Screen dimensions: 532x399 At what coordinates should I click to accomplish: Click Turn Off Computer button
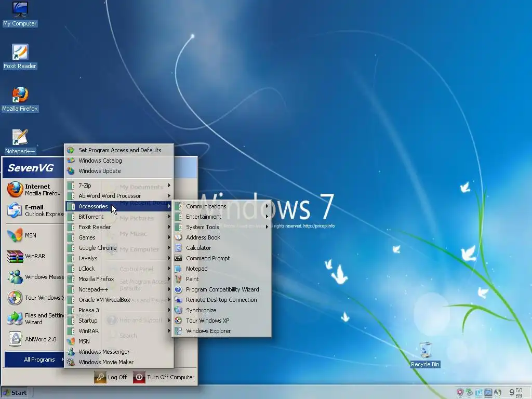pos(164,377)
